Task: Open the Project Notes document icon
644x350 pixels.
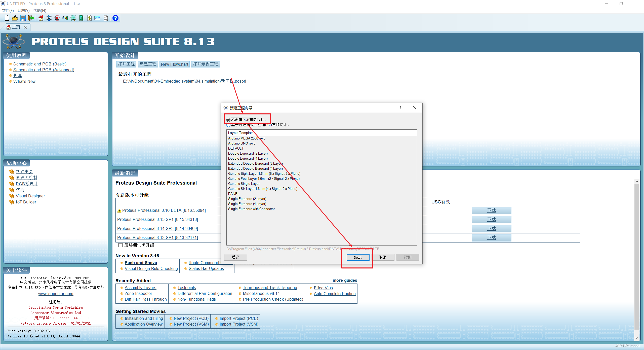Action: (106, 18)
